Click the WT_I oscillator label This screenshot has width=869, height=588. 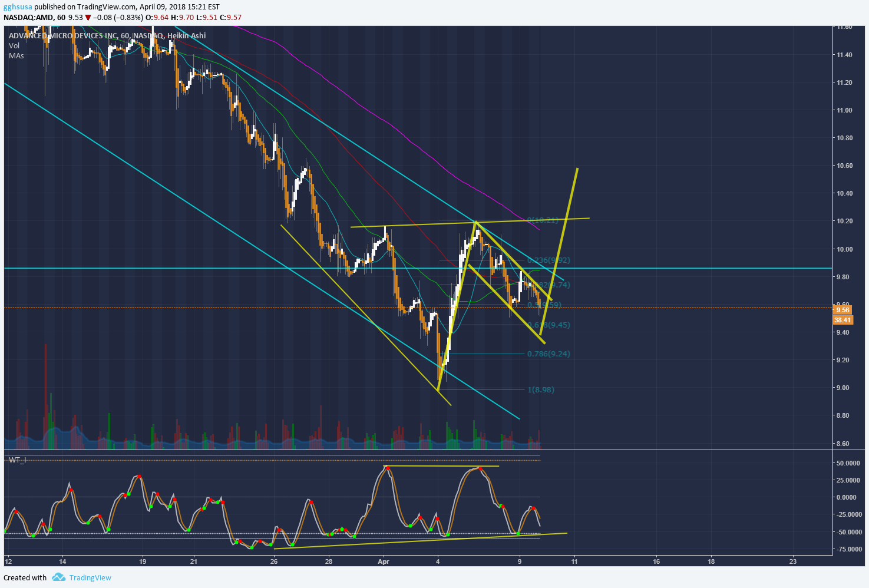coord(17,460)
